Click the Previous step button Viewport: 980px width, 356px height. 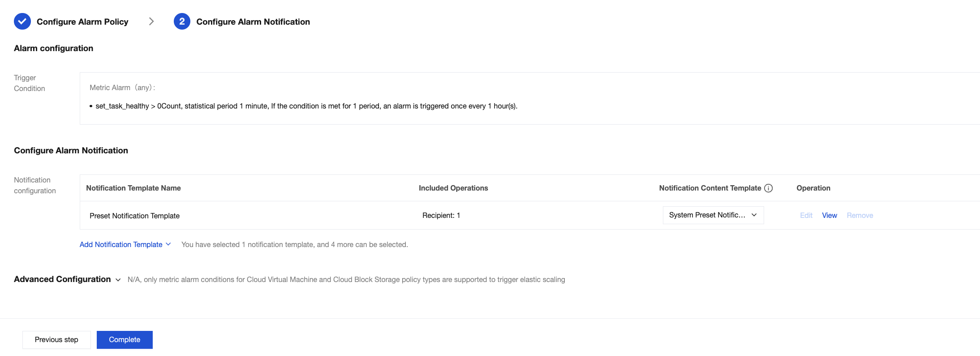pos(56,340)
